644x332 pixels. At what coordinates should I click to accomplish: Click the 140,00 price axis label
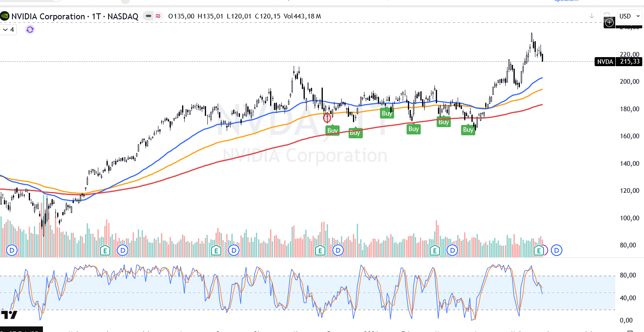click(630, 164)
